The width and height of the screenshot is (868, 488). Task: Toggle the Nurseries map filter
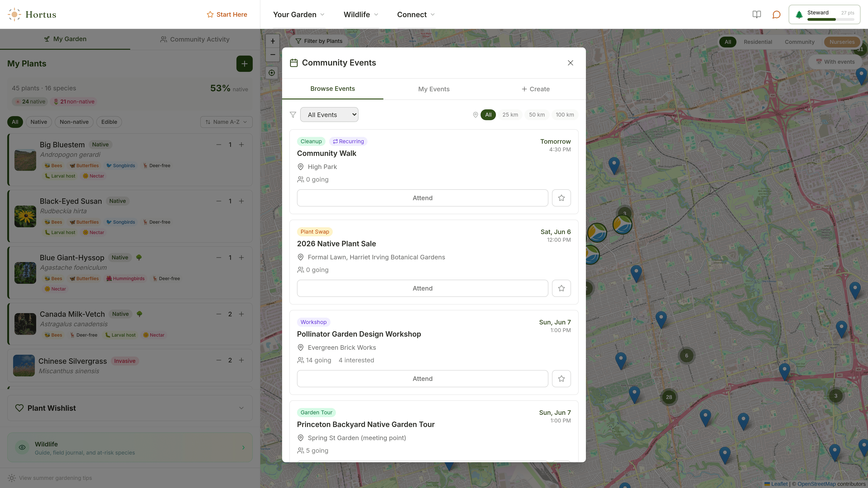[x=842, y=42]
